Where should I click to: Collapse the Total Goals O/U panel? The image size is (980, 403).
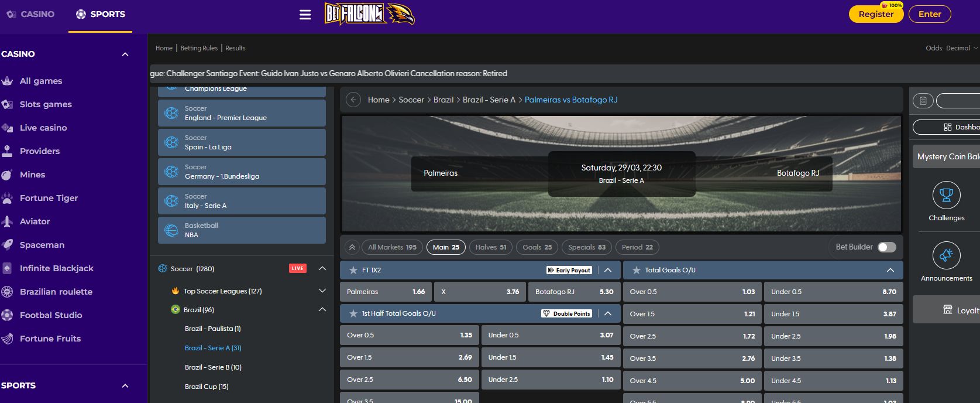coord(890,271)
